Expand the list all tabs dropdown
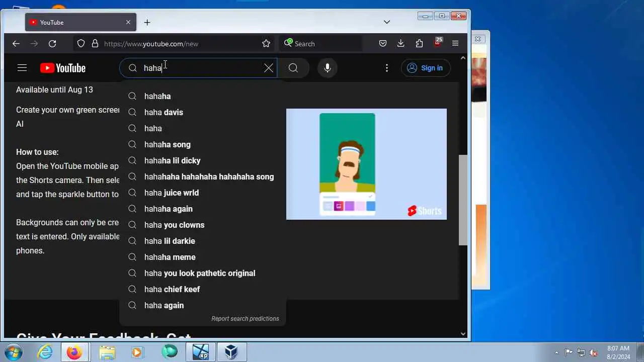 [386, 22]
